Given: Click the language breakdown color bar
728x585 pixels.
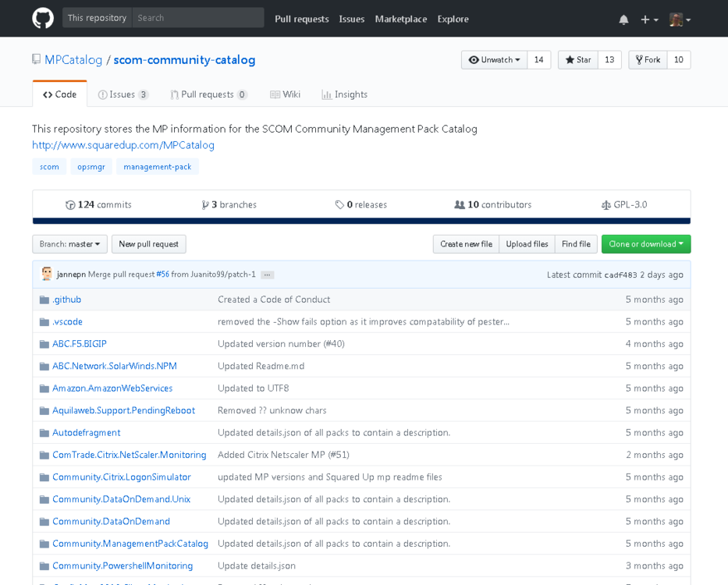Looking at the screenshot, I should tap(361, 222).
